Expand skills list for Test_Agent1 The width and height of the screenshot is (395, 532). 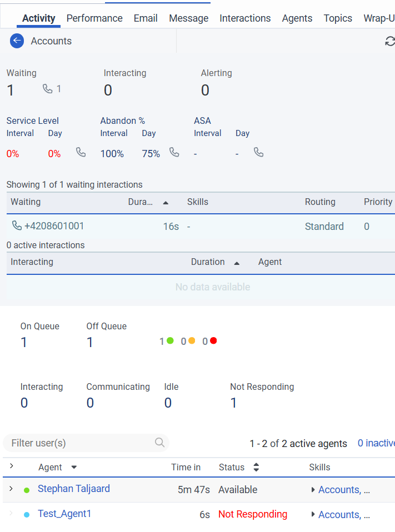click(313, 515)
